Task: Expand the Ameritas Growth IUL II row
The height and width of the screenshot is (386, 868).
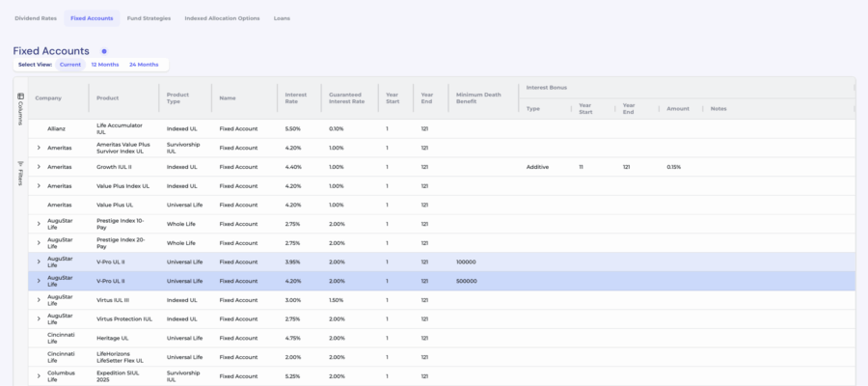Action: click(39, 167)
